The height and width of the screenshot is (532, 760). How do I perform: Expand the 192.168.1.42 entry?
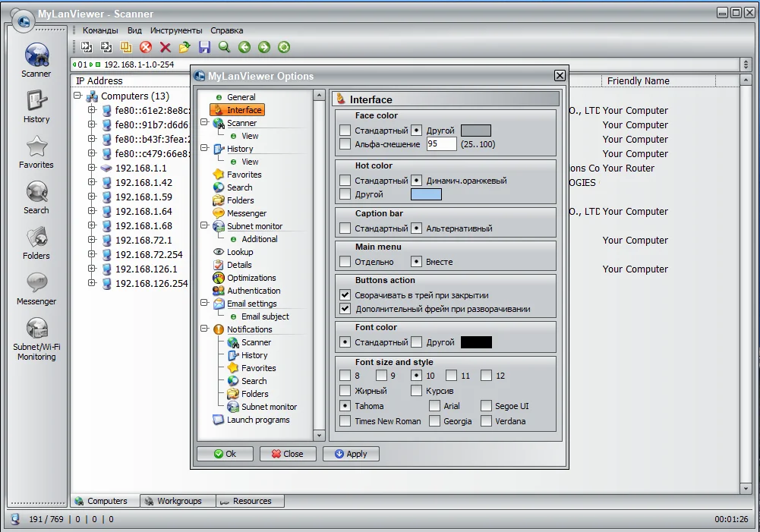click(92, 182)
